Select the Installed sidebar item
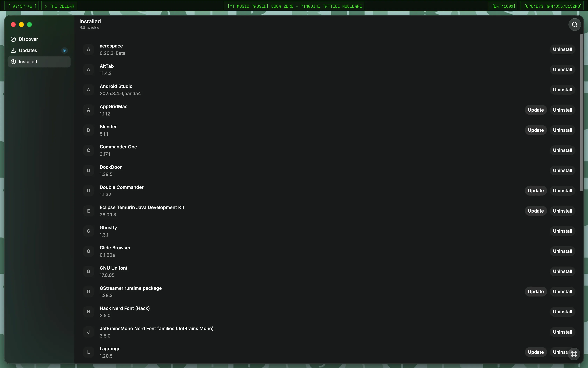The height and width of the screenshot is (368, 588). tap(39, 62)
